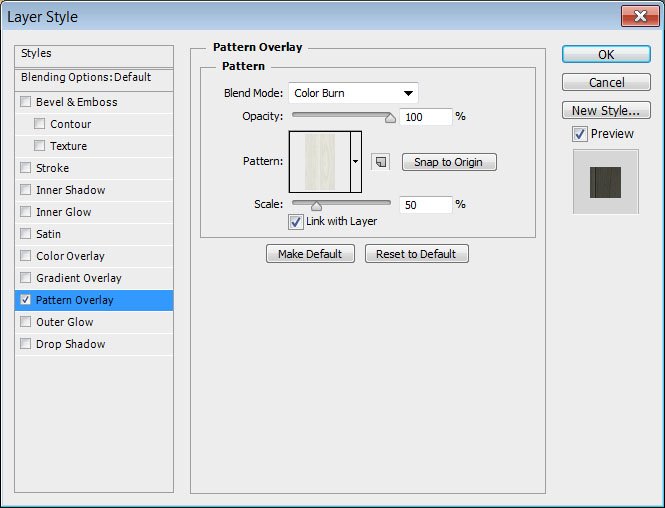Click the Make Default button
Image resolution: width=665 pixels, height=508 pixels.
click(x=310, y=254)
